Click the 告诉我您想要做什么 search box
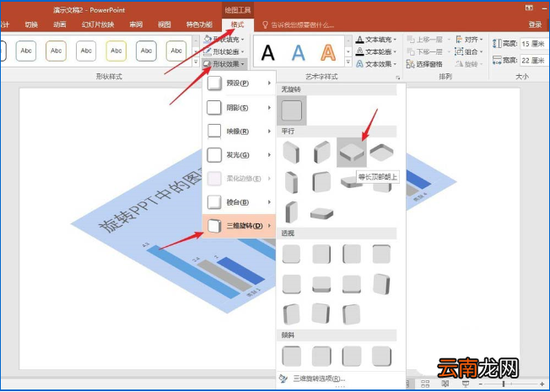550x392 pixels. (x=298, y=25)
